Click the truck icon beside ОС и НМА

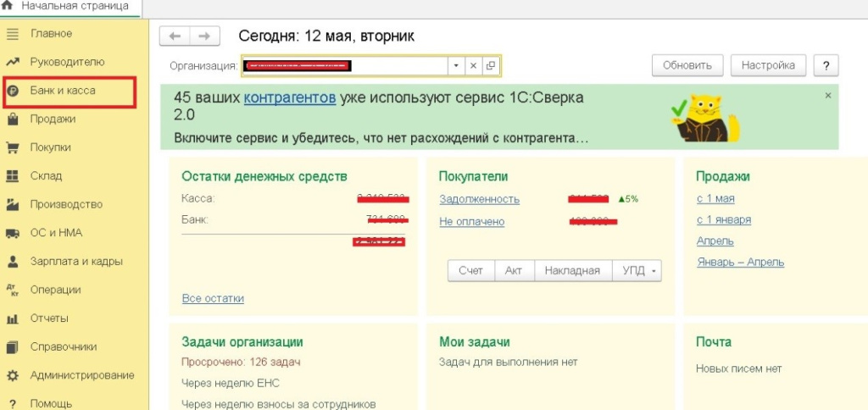click(12, 234)
